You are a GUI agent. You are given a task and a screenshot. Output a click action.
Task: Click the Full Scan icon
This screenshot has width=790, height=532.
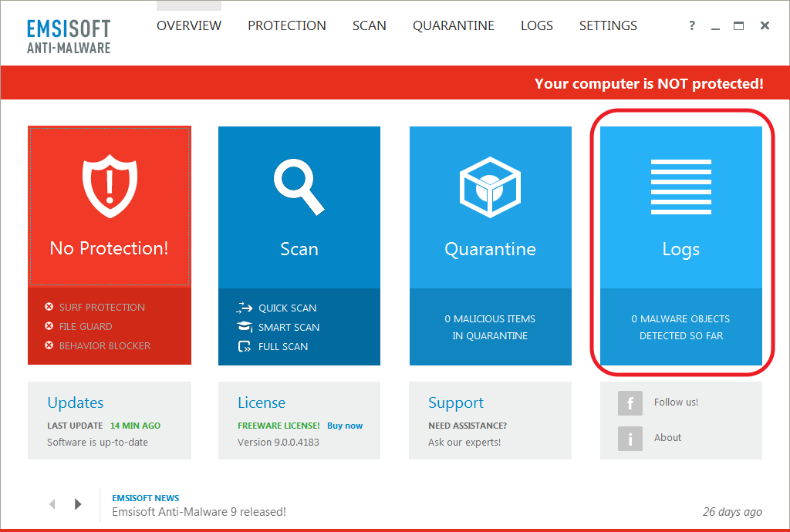[245, 346]
